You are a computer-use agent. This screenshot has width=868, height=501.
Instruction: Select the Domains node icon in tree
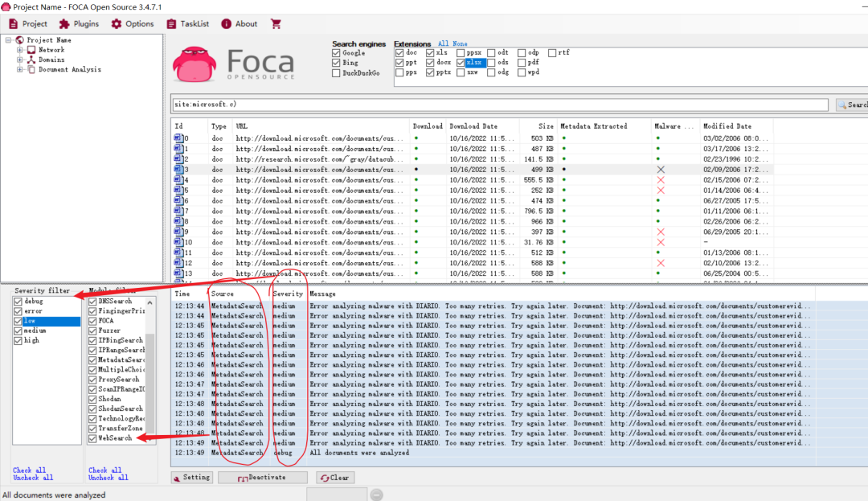tap(31, 60)
